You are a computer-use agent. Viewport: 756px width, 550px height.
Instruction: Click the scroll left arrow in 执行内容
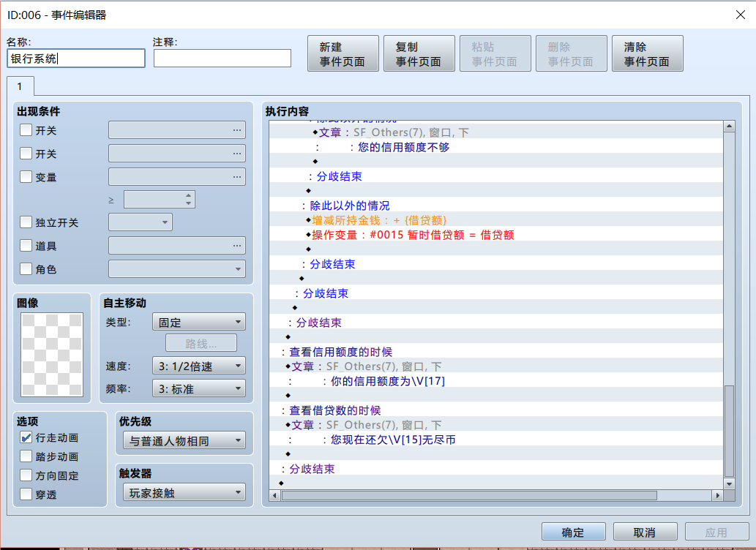(275, 495)
